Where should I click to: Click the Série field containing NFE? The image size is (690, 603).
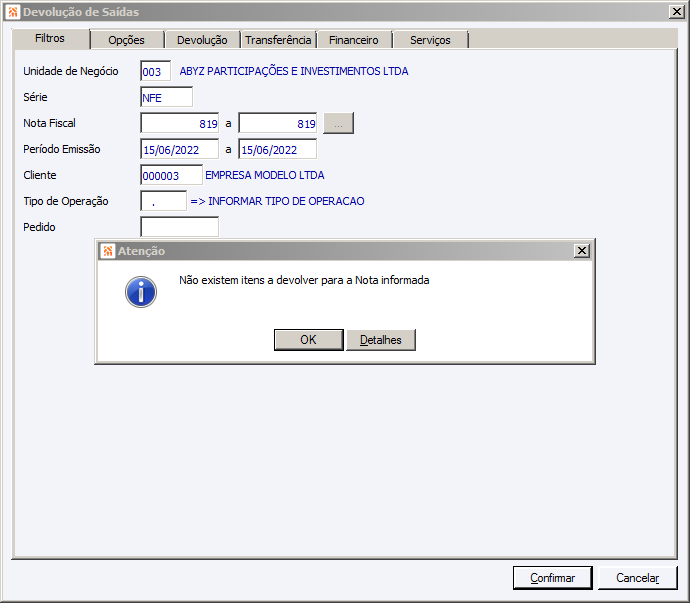[x=166, y=97]
